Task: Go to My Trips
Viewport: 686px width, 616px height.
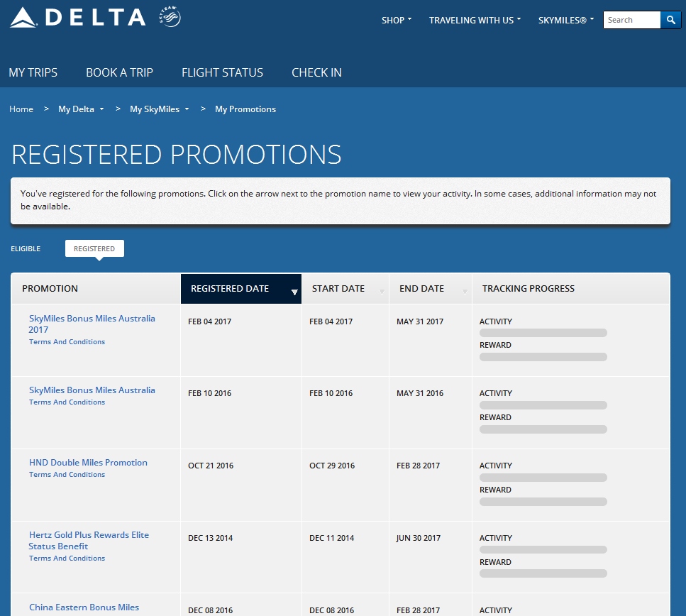Action: (x=33, y=72)
